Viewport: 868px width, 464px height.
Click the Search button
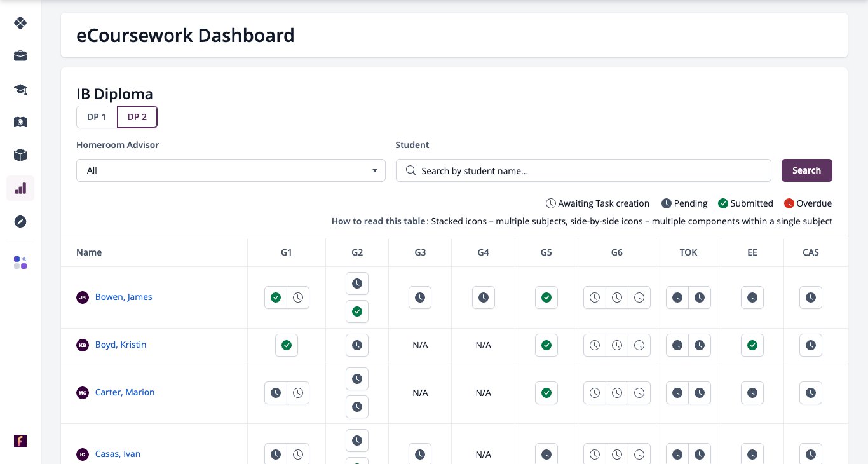tap(807, 170)
